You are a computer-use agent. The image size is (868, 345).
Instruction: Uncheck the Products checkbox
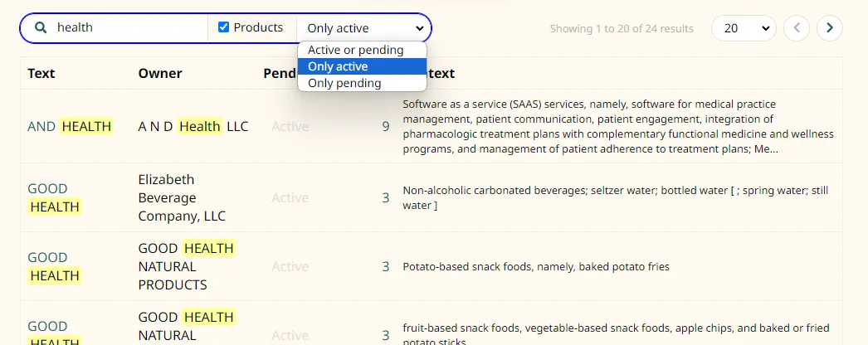click(224, 27)
